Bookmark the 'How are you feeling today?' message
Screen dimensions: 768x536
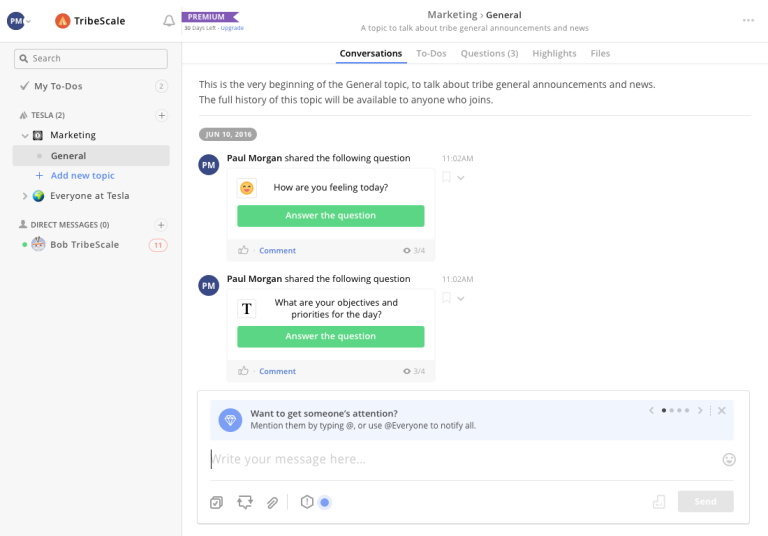coord(446,177)
